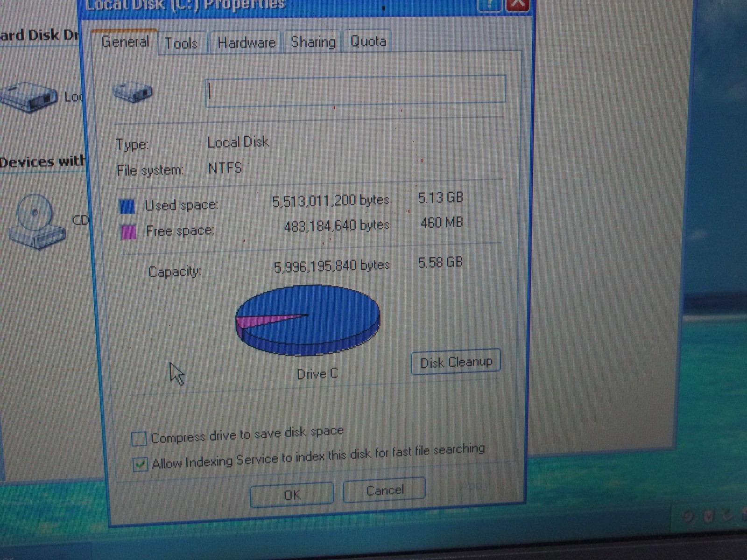Click the Drive C label under chart
The width and height of the screenshot is (747, 560).
(317, 374)
